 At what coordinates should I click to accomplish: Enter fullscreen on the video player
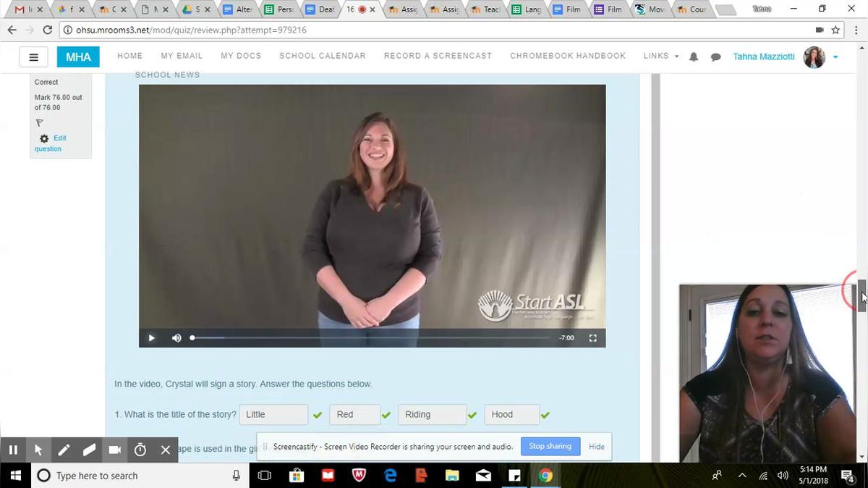click(x=592, y=338)
